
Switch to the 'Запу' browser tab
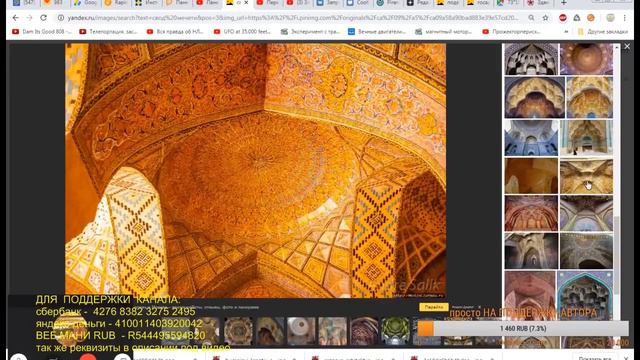[x=327, y=3]
